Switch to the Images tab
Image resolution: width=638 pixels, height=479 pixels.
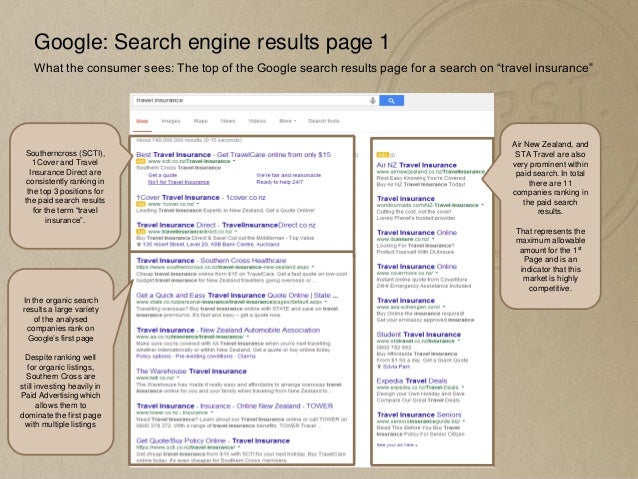[x=170, y=121]
